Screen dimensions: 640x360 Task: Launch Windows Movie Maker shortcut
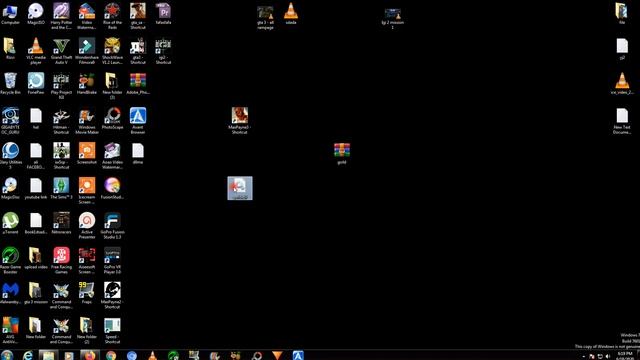[87, 121]
